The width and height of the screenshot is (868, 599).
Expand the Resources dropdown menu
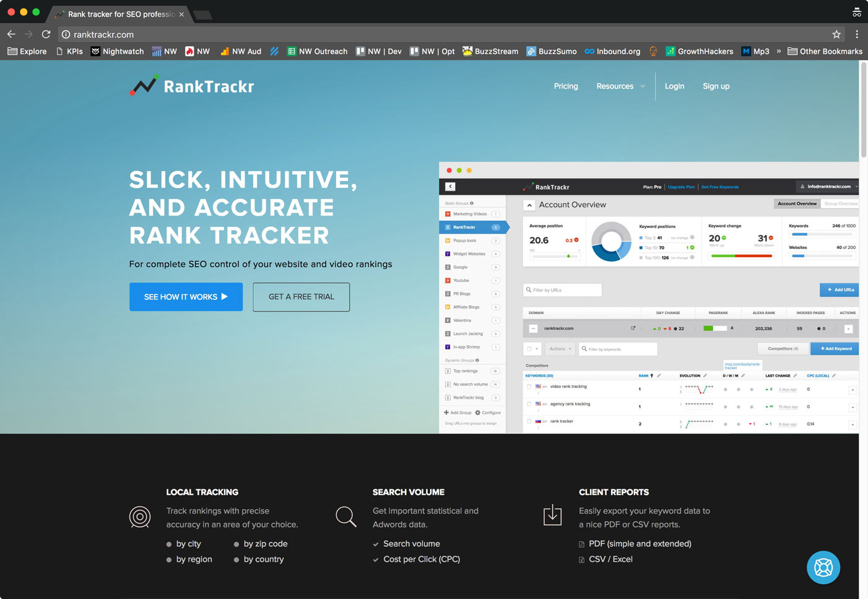620,86
